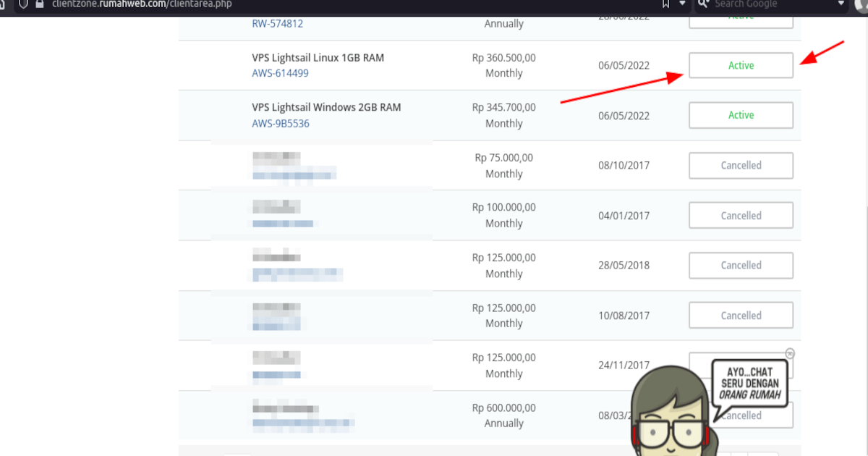Click the Rp 125.000,00 price in the 10/08/2017 row
The image size is (868, 456).
tap(504, 308)
